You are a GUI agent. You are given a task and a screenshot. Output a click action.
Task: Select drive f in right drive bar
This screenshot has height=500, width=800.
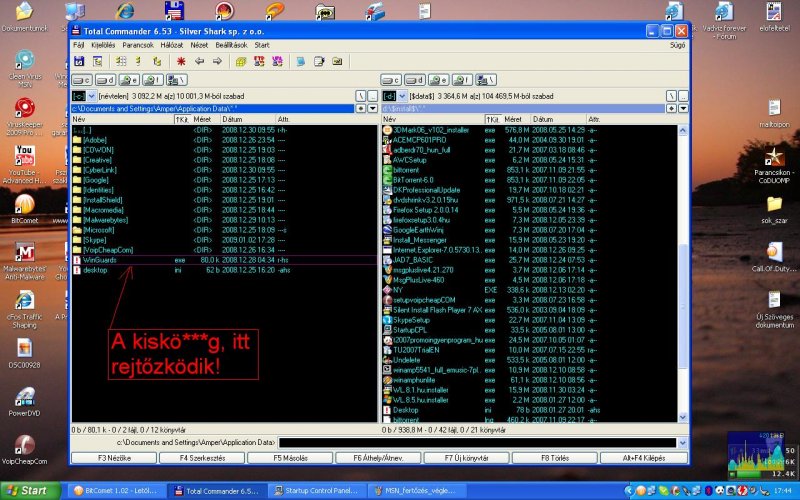point(462,80)
